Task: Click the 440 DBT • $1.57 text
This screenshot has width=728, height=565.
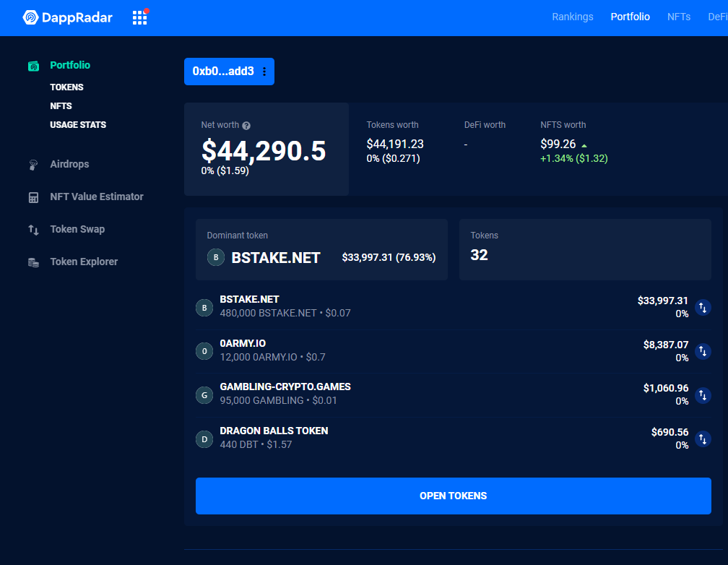Action: (x=256, y=444)
